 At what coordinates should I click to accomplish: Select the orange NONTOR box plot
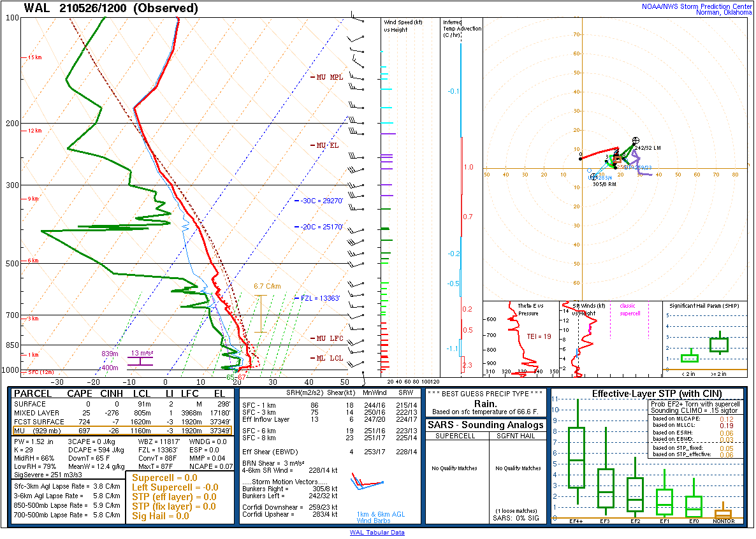723,513
